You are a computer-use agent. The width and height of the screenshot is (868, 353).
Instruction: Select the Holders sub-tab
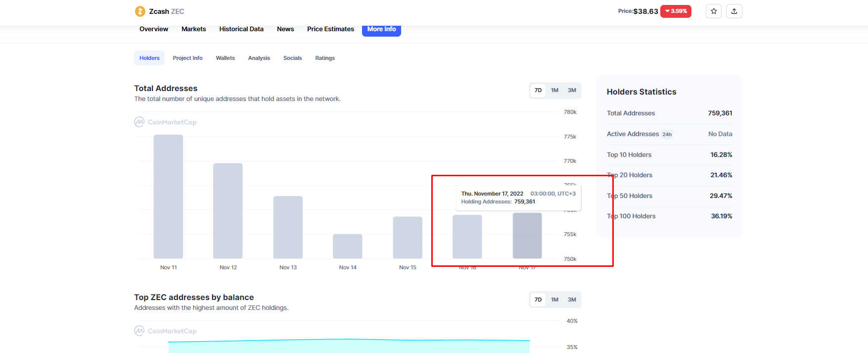149,58
